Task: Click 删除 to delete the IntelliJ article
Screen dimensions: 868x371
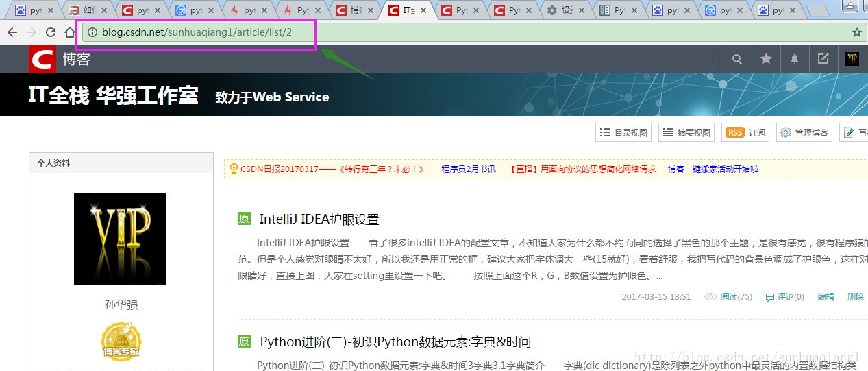Action: (856, 297)
